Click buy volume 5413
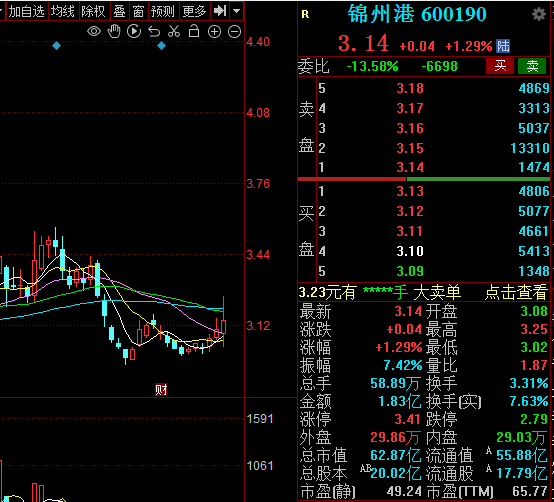Viewport: 554px width, 502px height. pos(534,251)
